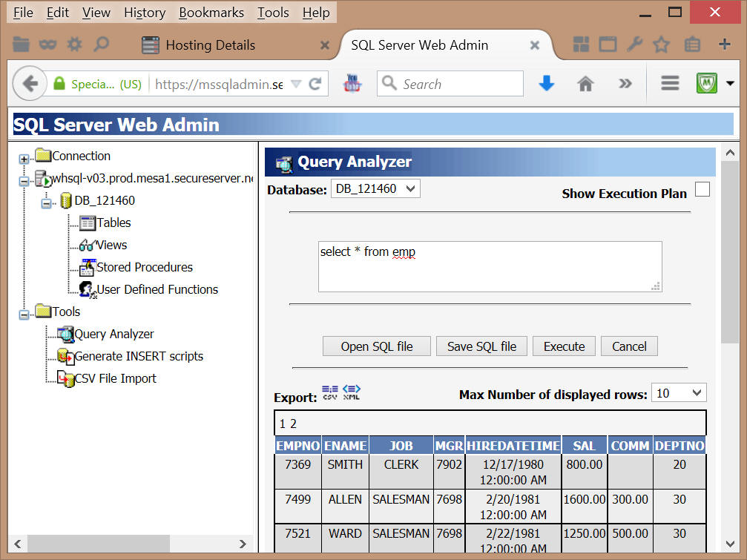The width and height of the screenshot is (747, 560).
Task: Open the wrench developer tools icon
Action: coord(634,45)
